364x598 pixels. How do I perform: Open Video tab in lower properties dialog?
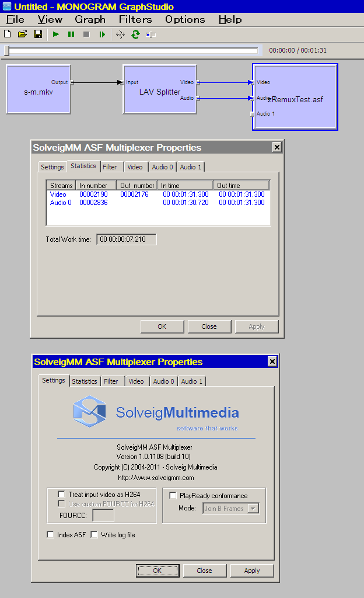[x=137, y=381]
